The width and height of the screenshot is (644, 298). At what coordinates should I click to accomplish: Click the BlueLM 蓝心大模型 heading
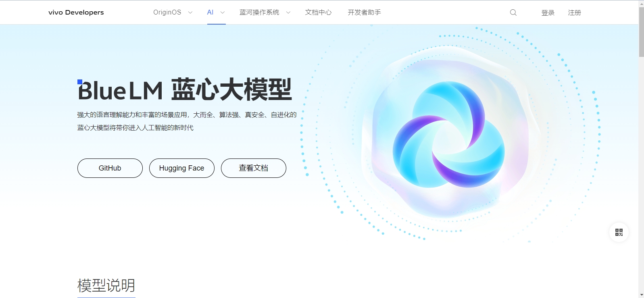[185, 90]
